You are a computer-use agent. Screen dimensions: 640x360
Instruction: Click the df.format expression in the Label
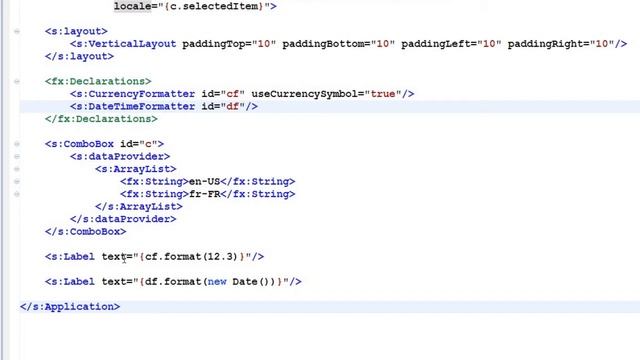click(211, 282)
